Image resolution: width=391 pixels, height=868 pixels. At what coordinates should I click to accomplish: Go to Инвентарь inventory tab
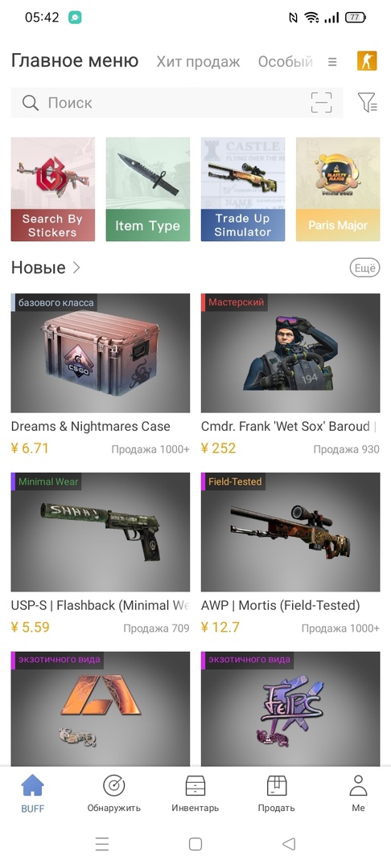pos(195,792)
